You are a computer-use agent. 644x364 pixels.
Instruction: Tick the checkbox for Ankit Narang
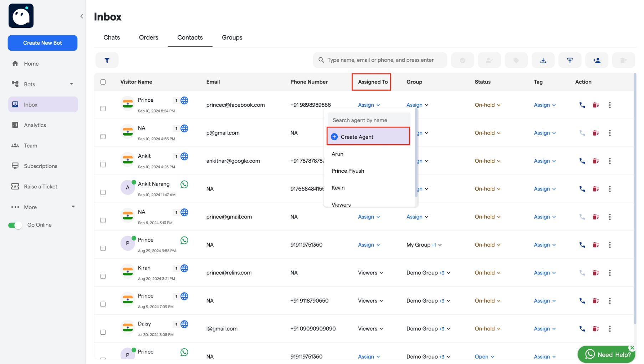(103, 192)
